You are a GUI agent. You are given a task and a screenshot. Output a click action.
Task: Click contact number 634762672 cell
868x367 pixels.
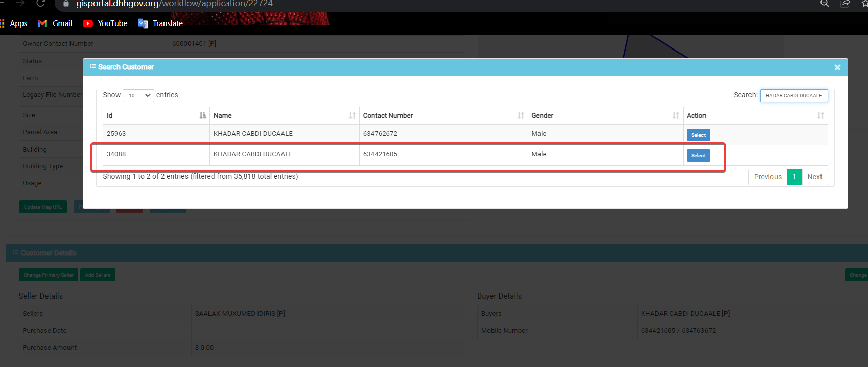pos(443,134)
